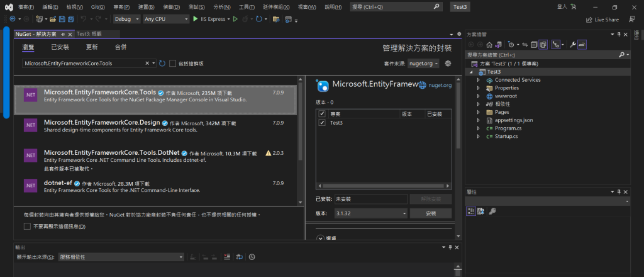644x277 pixels.
Task: Click Clear All icon in Output panel
Action: pos(226,257)
